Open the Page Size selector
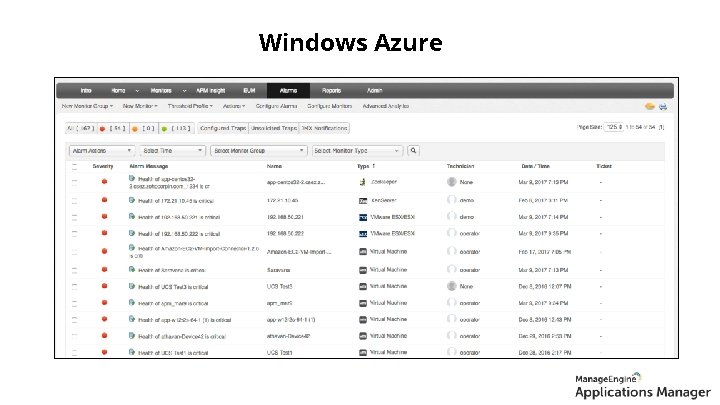 (613, 127)
